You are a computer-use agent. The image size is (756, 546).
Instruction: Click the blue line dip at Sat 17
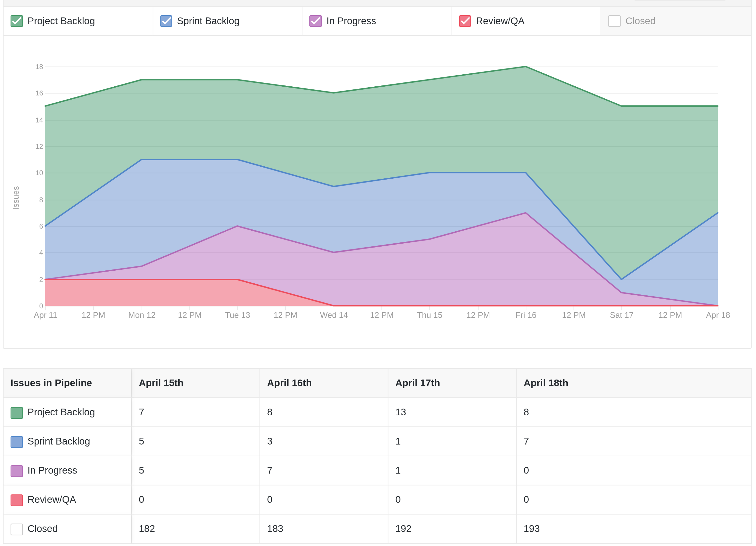click(621, 279)
